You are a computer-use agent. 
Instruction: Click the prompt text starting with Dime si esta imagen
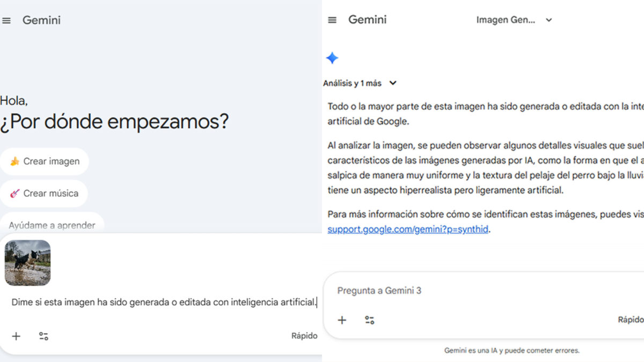[x=164, y=302]
